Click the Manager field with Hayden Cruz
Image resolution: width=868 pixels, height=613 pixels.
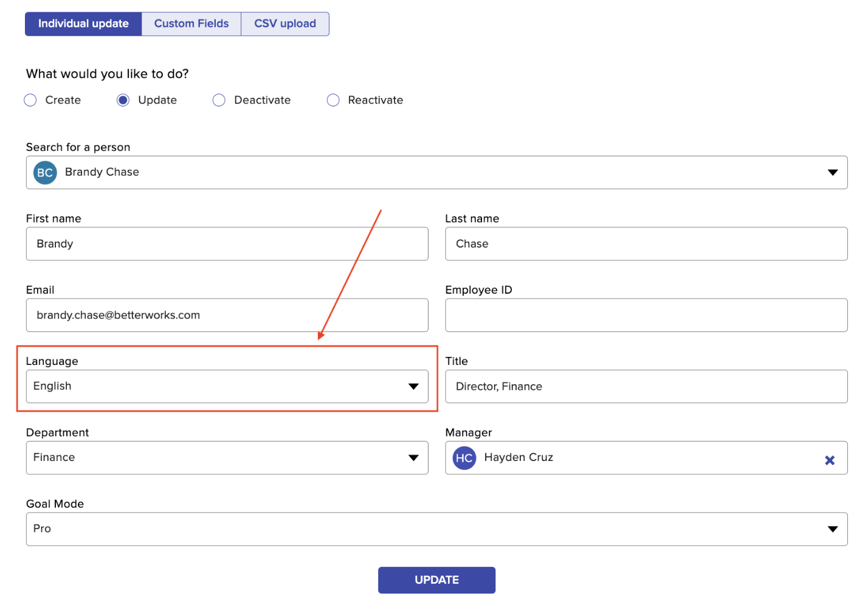click(646, 458)
